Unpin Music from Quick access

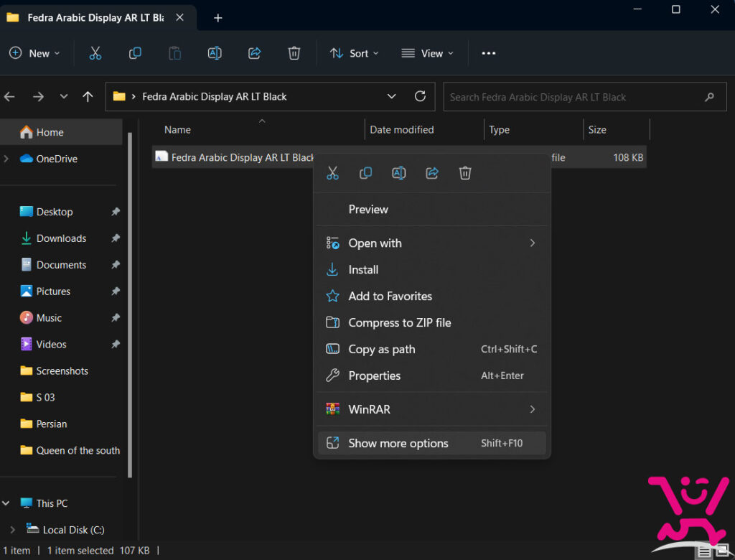coord(116,317)
